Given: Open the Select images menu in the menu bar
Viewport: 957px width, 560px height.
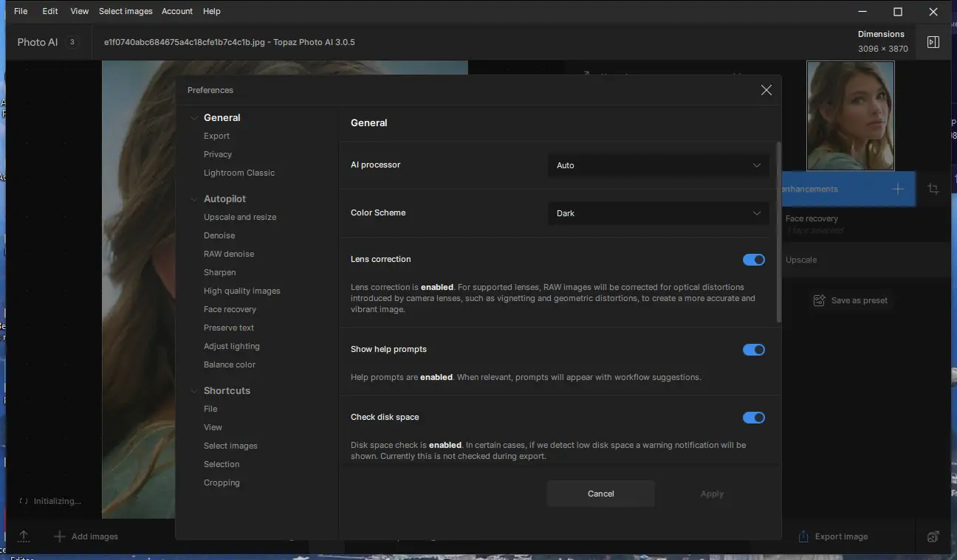Looking at the screenshot, I should [126, 11].
